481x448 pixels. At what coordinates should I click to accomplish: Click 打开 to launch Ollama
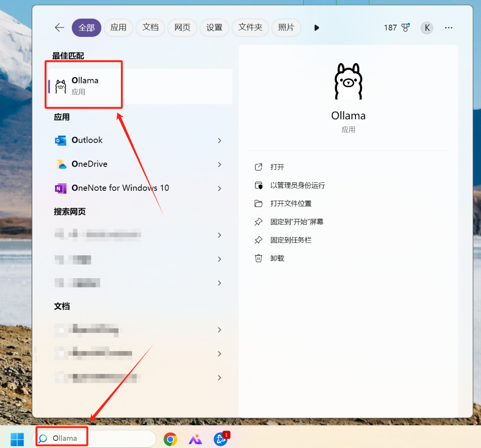point(277,167)
